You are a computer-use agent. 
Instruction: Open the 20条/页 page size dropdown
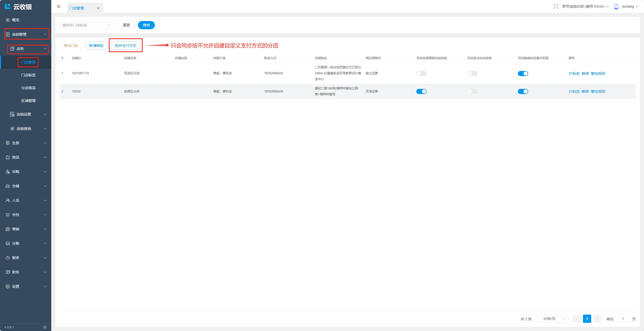552,319
